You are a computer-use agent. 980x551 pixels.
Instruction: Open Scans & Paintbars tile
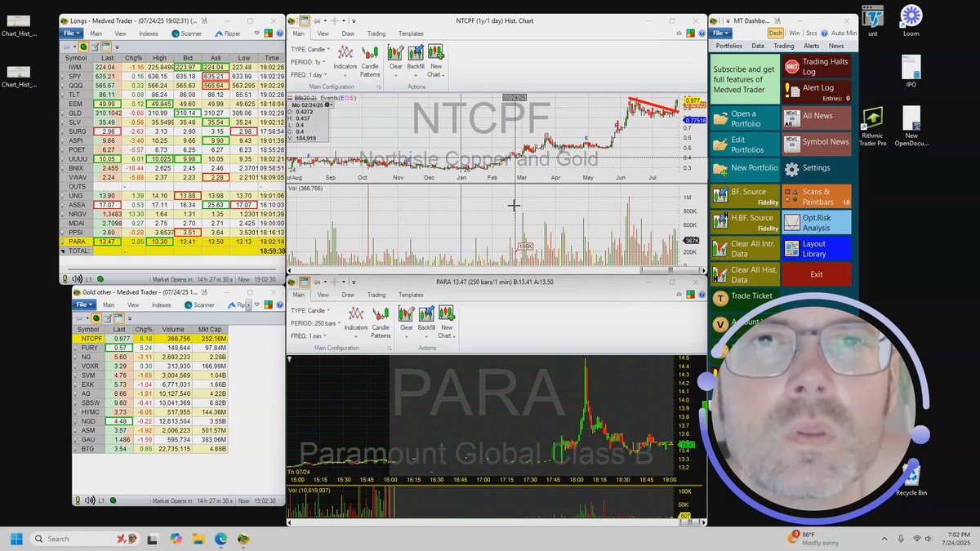pos(817,196)
